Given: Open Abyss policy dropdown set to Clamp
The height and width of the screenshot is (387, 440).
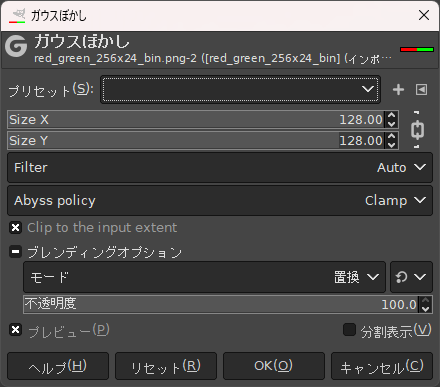Looking at the screenshot, I should click(220, 200).
